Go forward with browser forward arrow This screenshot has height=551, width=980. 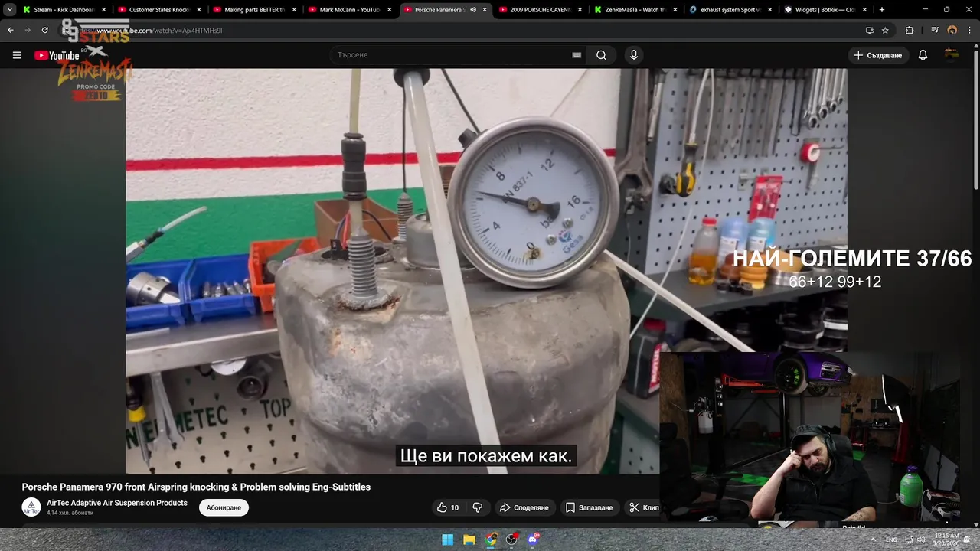click(28, 30)
